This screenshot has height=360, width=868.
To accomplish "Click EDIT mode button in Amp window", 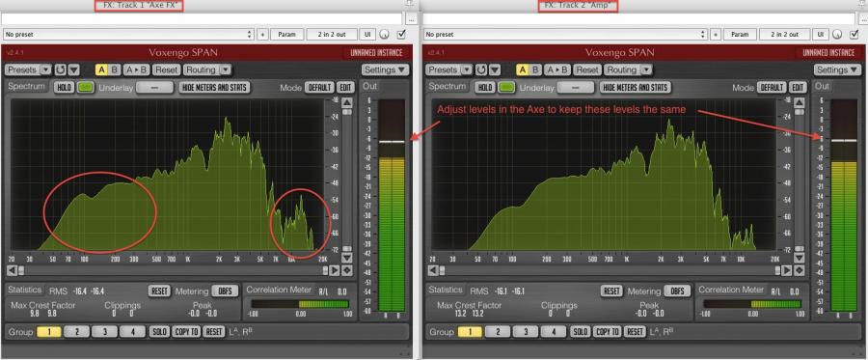I will click(x=798, y=88).
